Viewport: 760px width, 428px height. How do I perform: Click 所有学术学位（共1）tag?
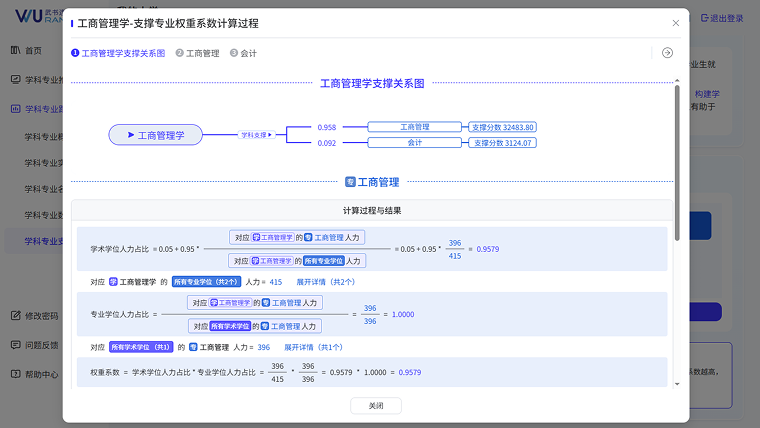141,347
